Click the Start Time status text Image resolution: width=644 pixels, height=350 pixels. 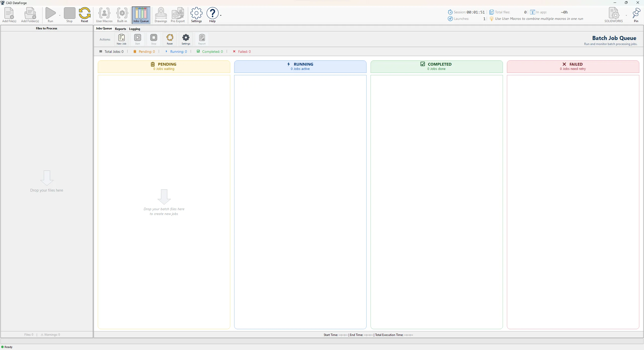click(336, 335)
